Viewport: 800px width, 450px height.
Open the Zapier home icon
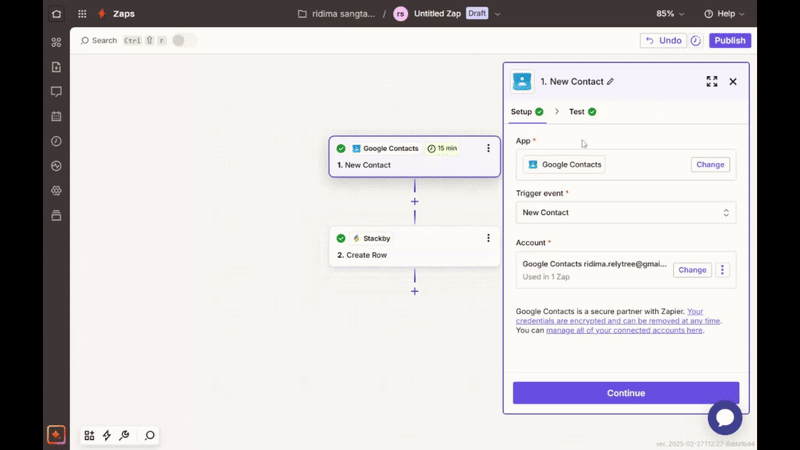coord(57,14)
